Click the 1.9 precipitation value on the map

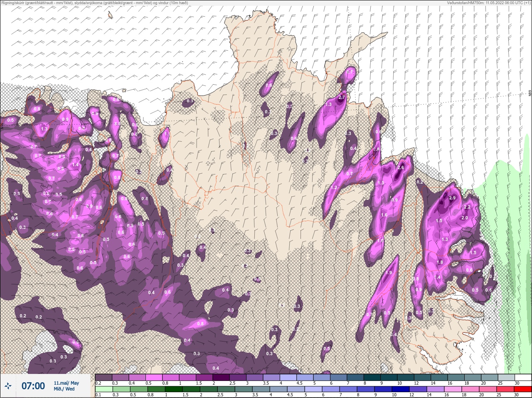(389, 273)
